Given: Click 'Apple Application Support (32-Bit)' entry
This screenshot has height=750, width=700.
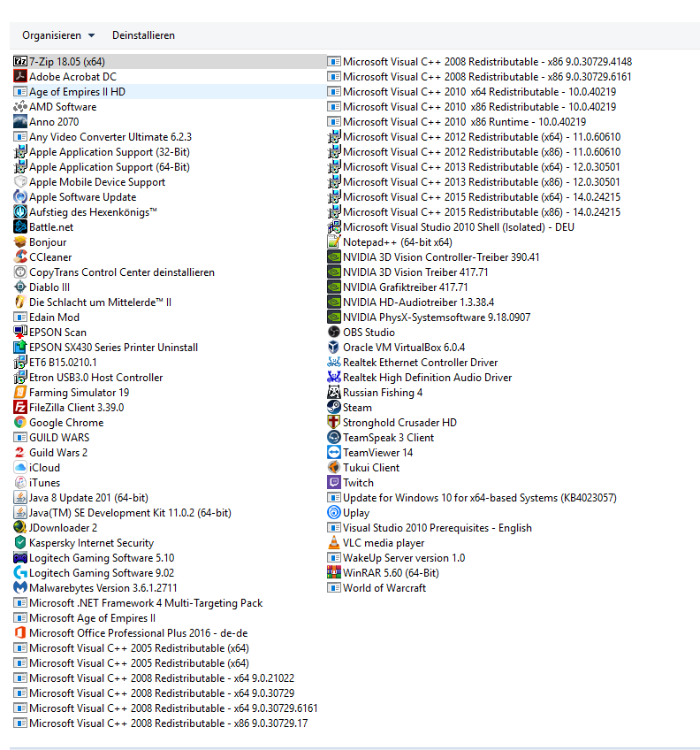Looking at the screenshot, I should click(x=102, y=151).
